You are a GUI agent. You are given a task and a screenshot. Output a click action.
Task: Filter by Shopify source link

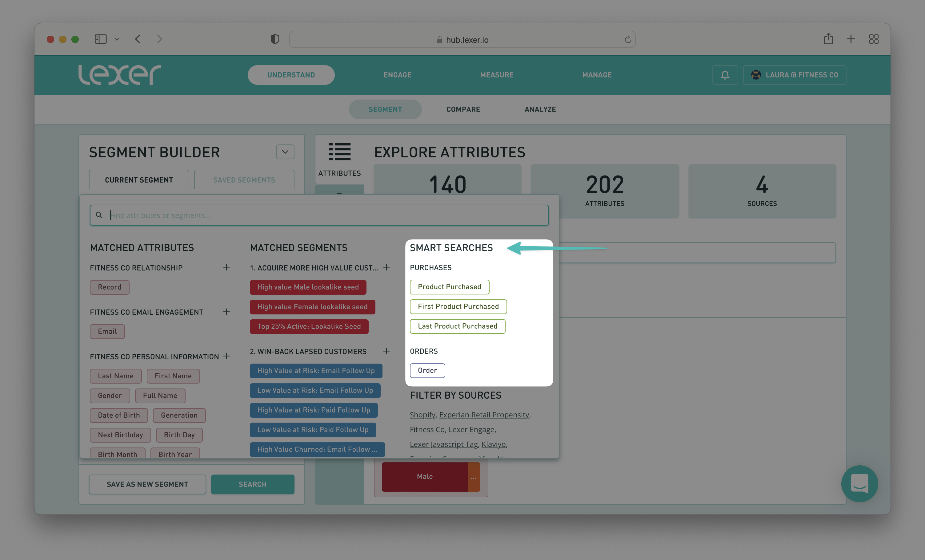(422, 415)
